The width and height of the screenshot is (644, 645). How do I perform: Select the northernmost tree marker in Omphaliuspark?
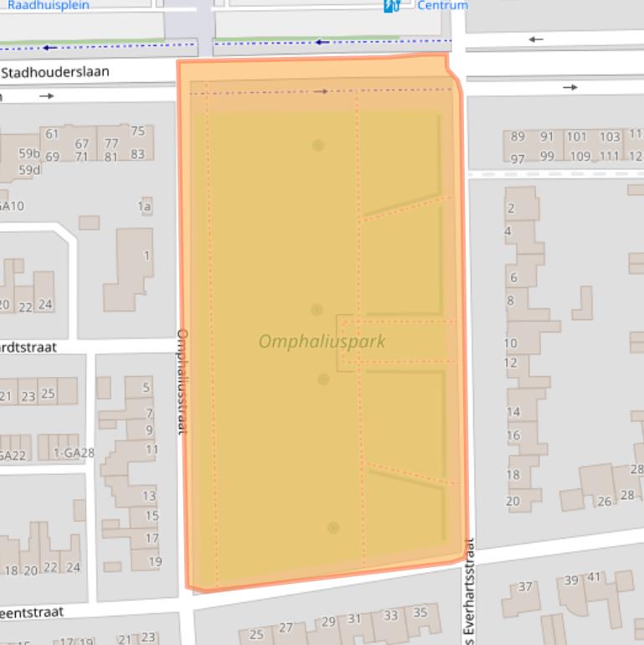(x=318, y=146)
